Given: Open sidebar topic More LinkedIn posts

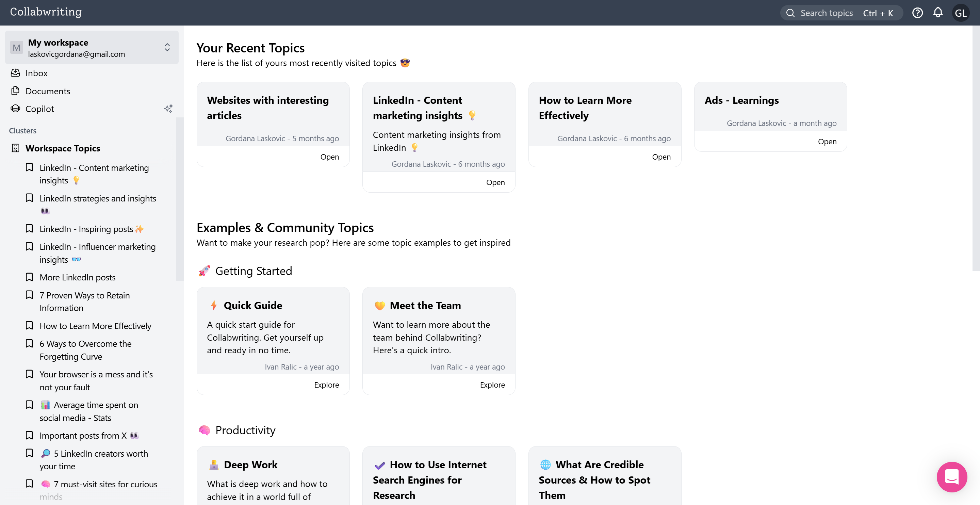Looking at the screenshot, I should (78, 277).
